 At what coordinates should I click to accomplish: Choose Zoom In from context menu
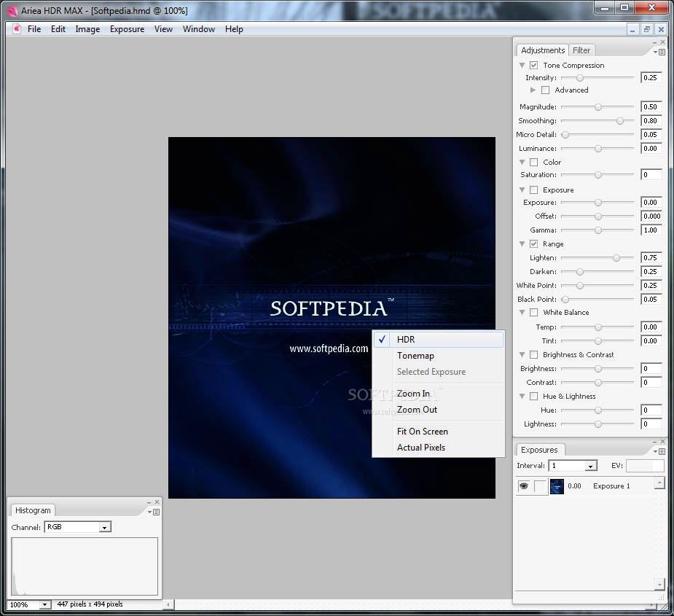tap(439, 394)
